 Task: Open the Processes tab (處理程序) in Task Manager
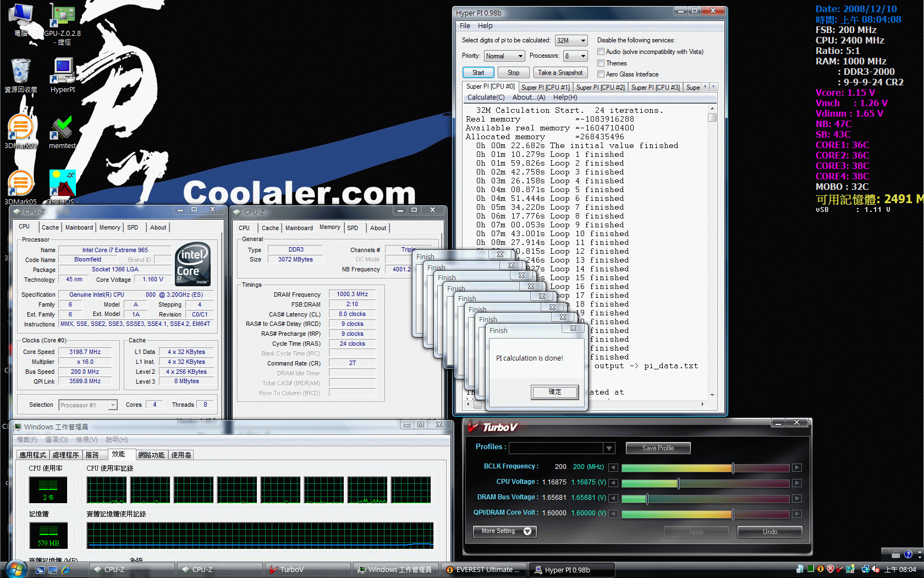(65, 455)
